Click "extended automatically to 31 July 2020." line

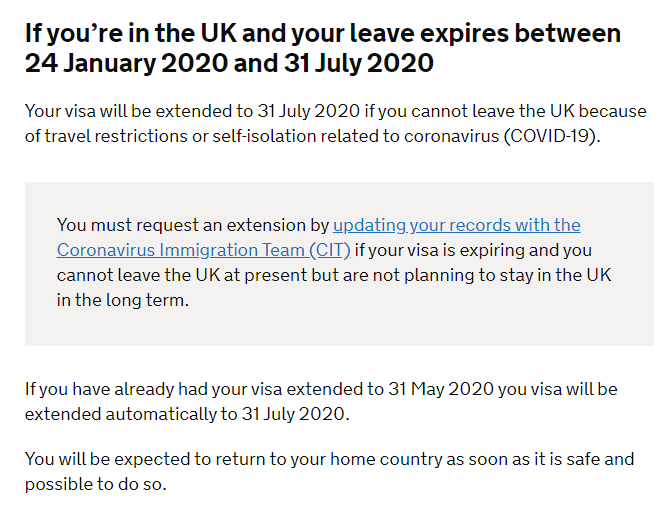[187, 414]
